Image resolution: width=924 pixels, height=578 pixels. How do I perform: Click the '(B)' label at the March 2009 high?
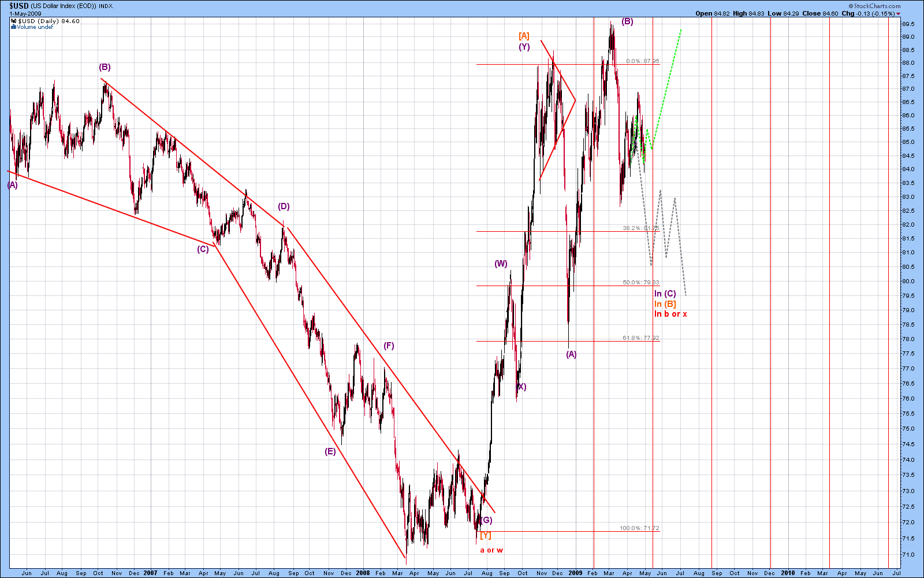tap(627, 21)
